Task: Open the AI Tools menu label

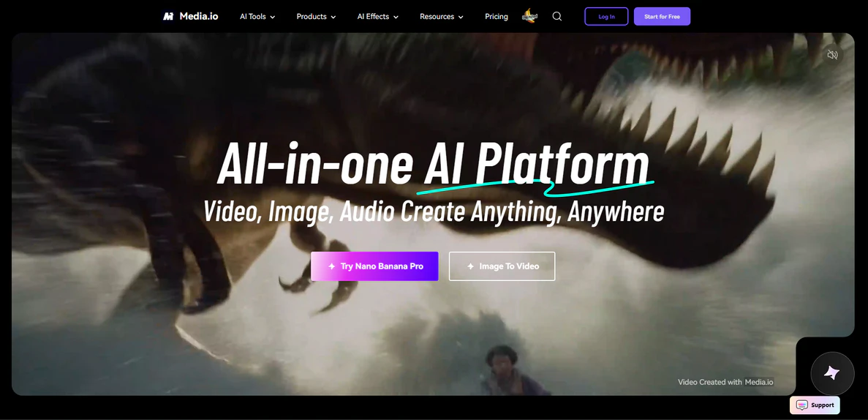Action: (252, 16)
